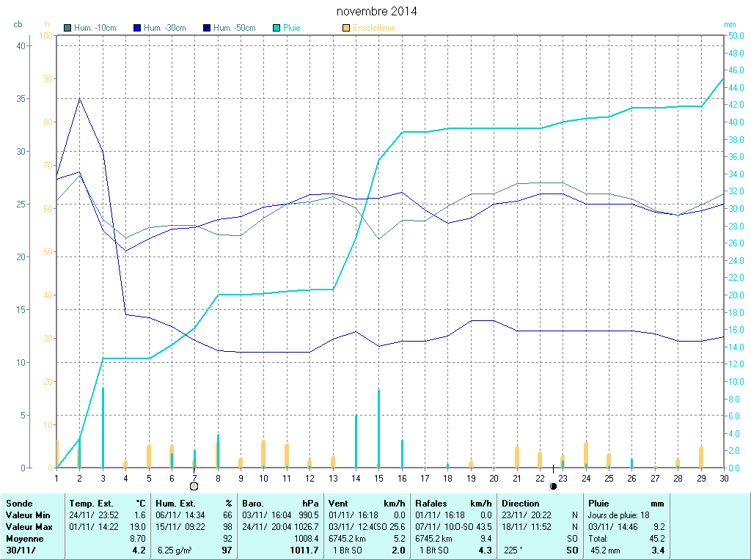Screen dimensions: 751x560
Task: Click the Baro. column header
Action: (x=254, y=504)
